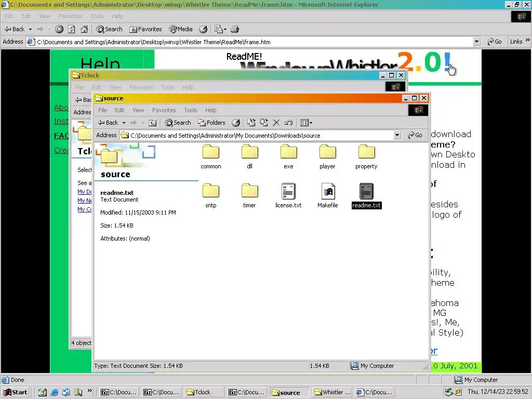
Task: Open Back history arrow in source window
Action: pyautogui.click(x=124, y=123)
